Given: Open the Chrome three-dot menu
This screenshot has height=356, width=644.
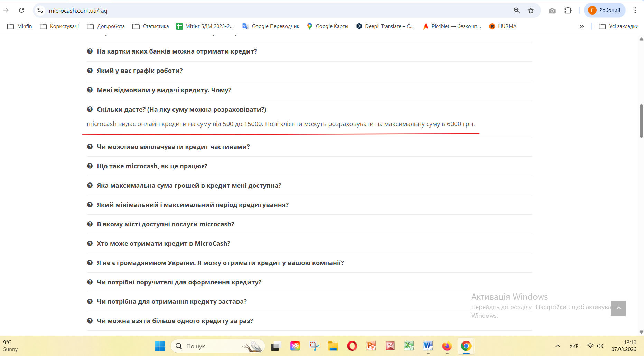Looking at the screenshot, I should tap(635, 10).
